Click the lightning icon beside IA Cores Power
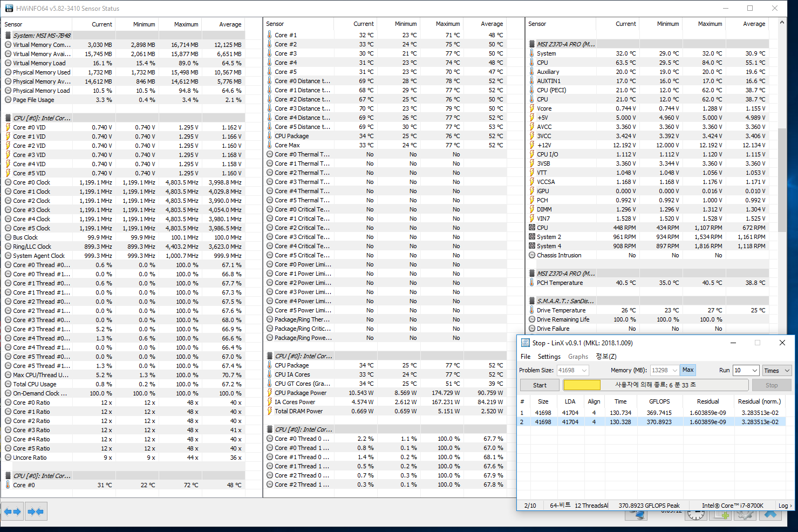 pyautogui.click(x=270, y=402)
